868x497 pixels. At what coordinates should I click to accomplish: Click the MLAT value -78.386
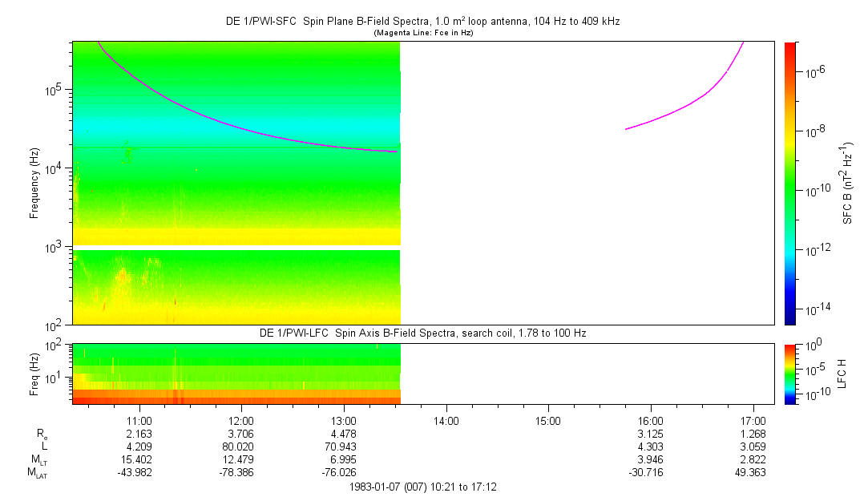(241, 472)
